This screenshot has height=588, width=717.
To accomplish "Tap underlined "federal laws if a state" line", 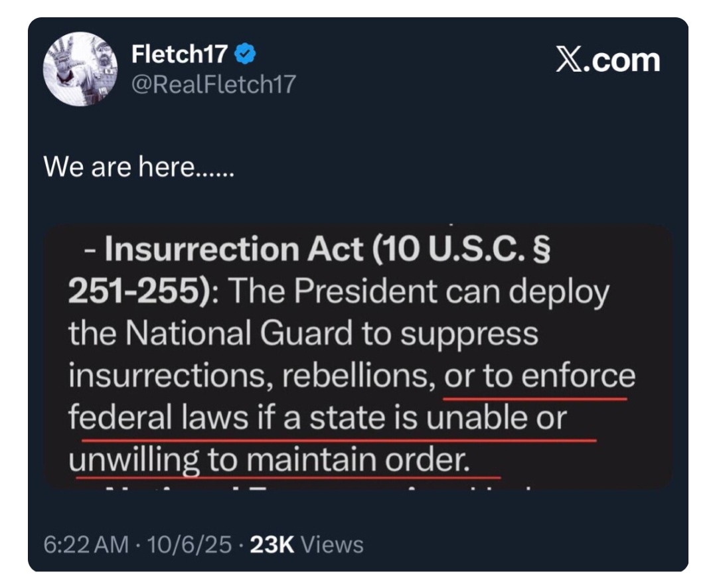I will tap(244, 419).
